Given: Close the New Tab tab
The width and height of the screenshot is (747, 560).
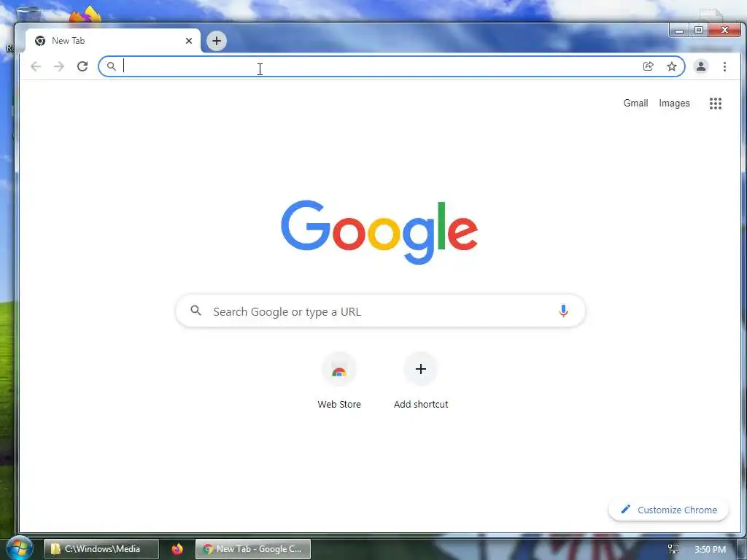Looking at the screenshot, I should tap(189, 41).
